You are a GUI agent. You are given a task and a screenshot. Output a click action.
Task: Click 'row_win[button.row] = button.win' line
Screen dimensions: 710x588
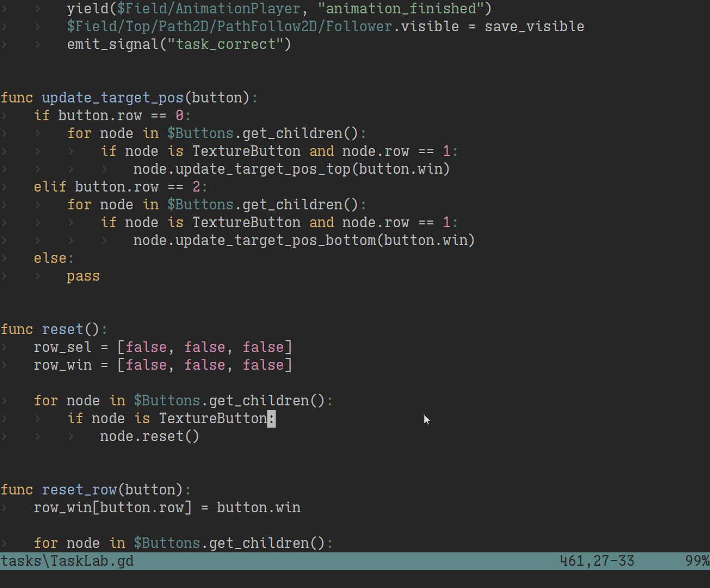point(167,508)
